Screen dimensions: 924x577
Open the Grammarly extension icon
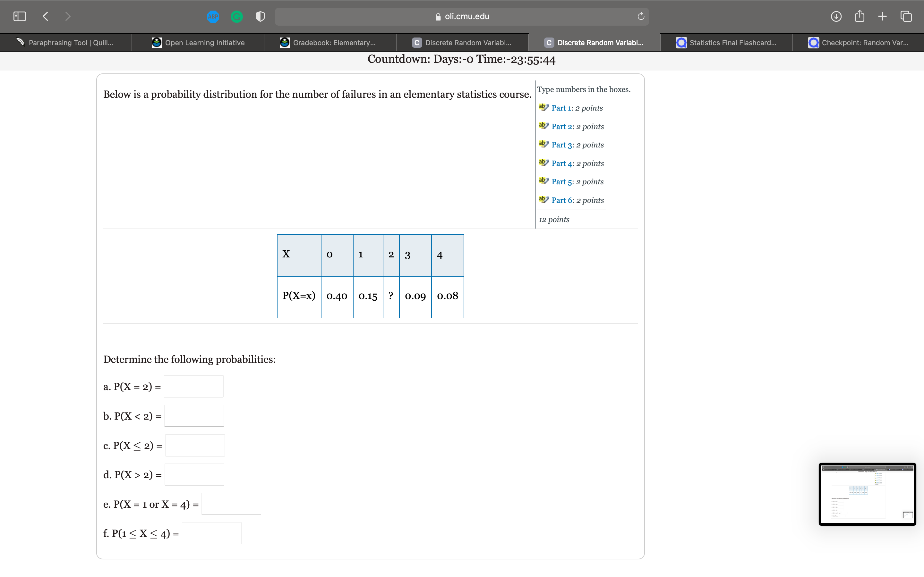pos(237,16)
